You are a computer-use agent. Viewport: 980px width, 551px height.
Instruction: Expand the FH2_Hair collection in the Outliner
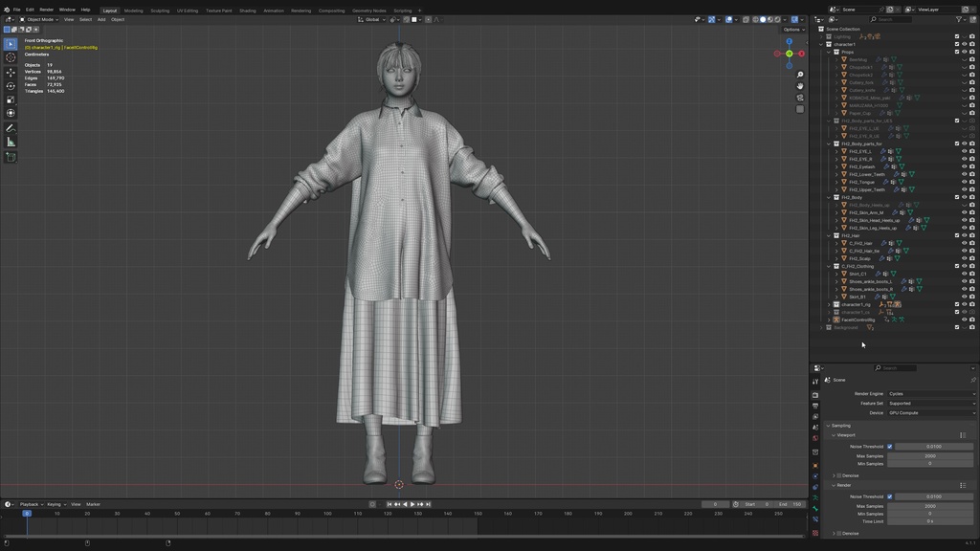click(828, 234)
